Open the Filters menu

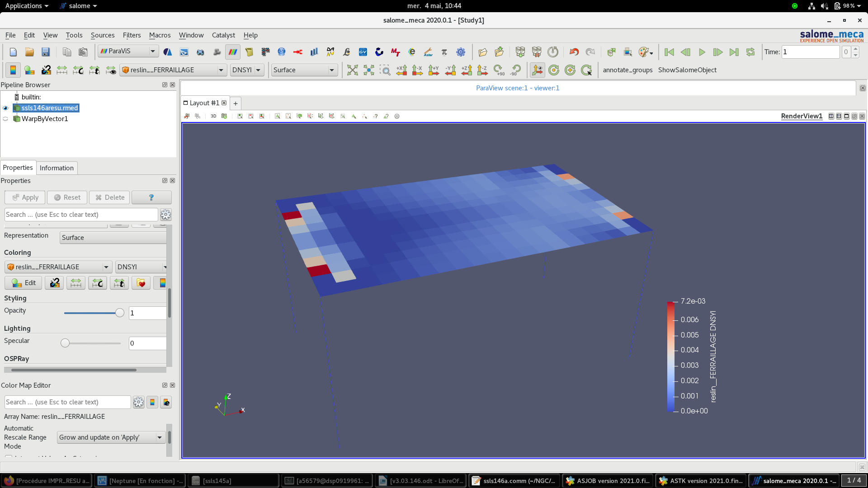point(132,35)
